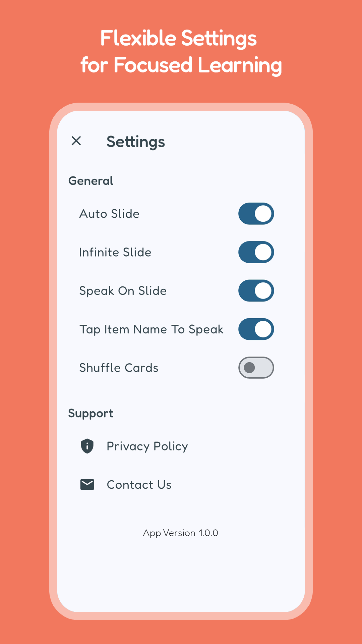Disable the Auto Slide switch

tap(256, 214)
